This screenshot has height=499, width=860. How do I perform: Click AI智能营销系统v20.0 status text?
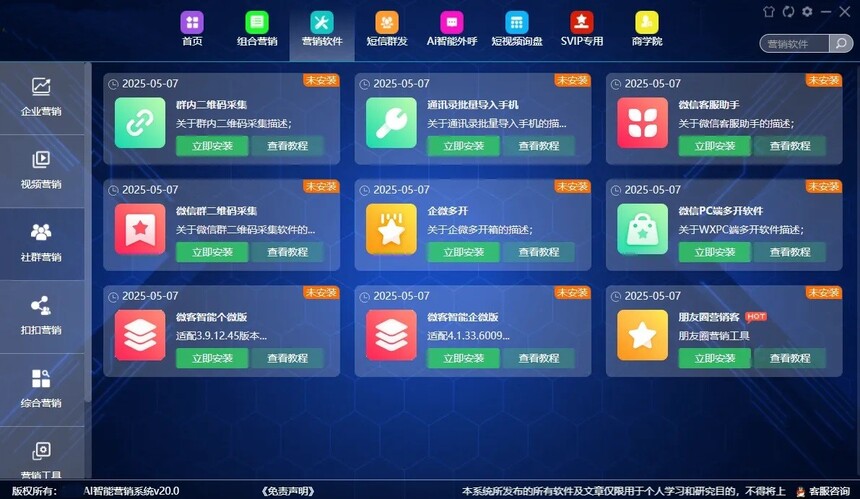point(131,491)
